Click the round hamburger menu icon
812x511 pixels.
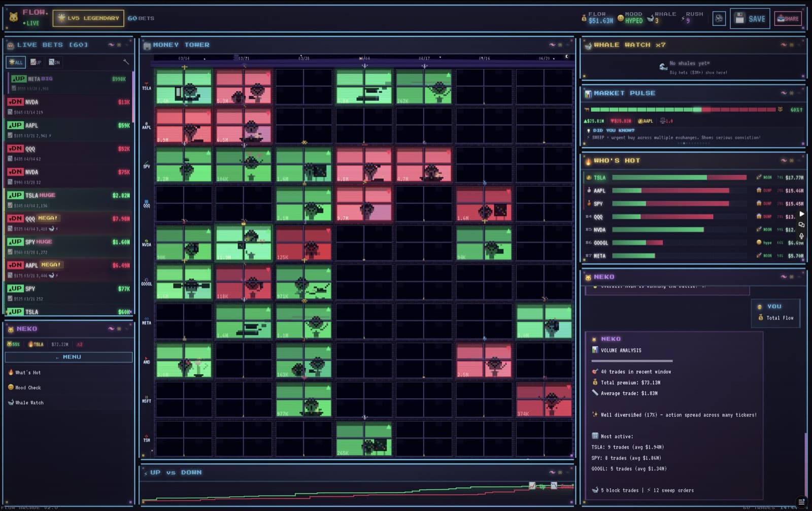801,502
